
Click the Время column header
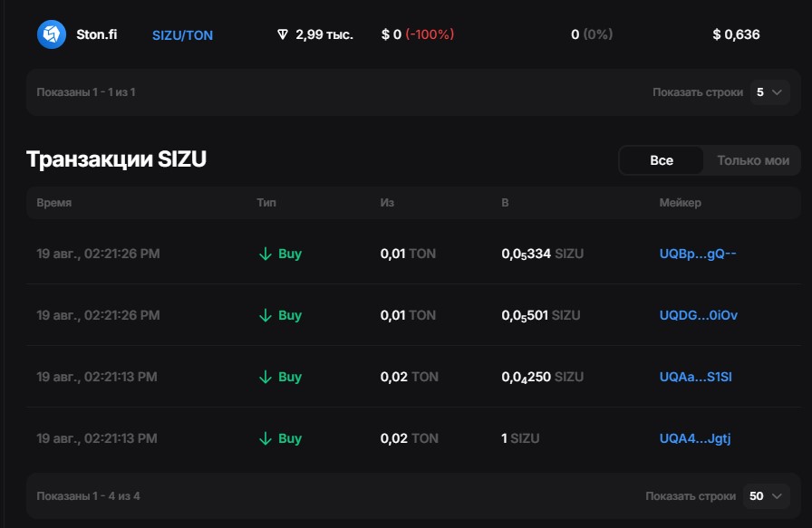pos(53,203)
